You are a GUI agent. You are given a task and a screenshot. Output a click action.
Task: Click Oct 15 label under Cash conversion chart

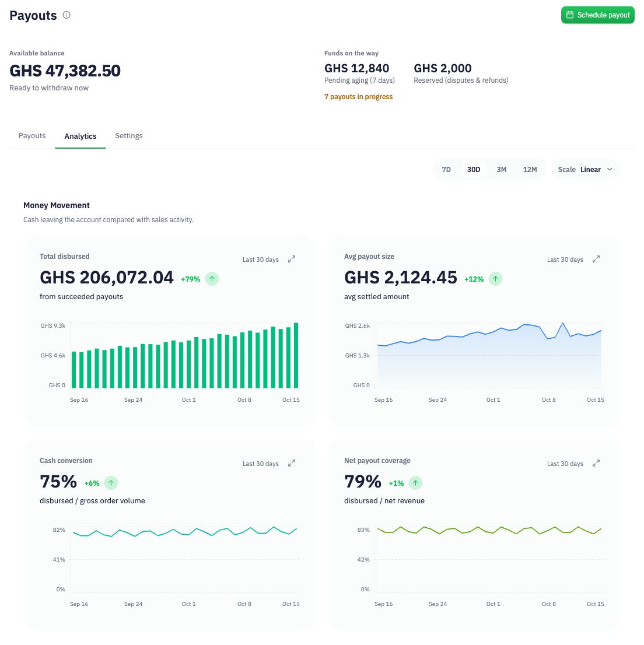[291, 604]
